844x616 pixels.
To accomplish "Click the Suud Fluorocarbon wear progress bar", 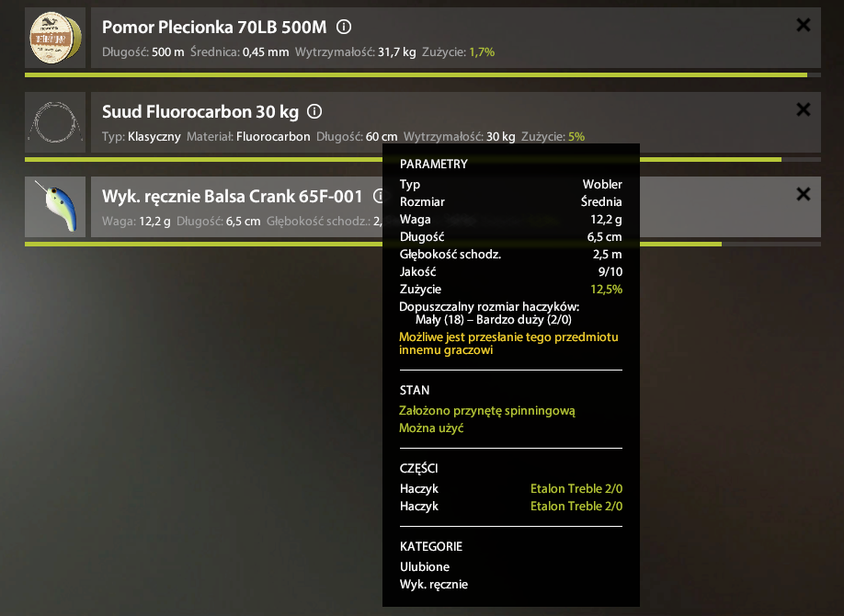I will click(x=423, y=159).
